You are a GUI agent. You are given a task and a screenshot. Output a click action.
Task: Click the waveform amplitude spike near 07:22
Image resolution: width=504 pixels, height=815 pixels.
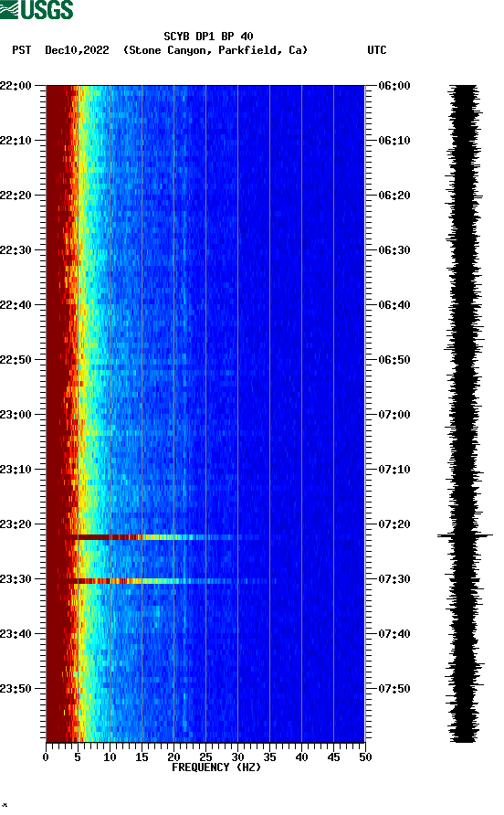[465, 535]
